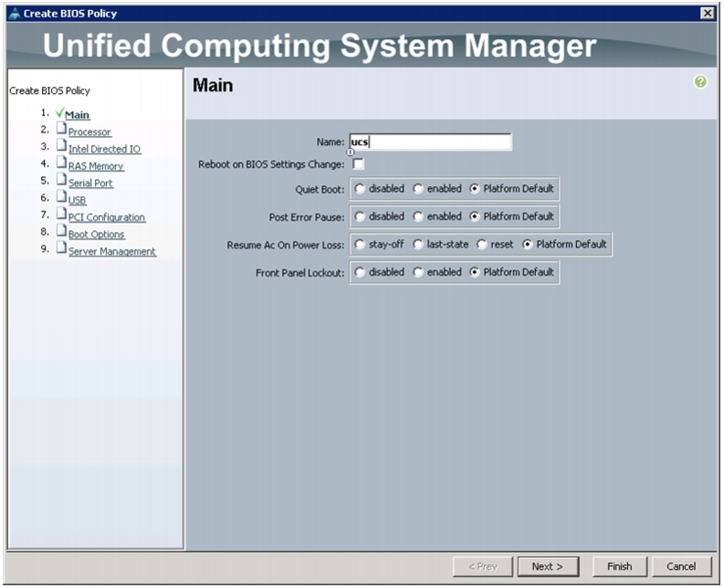
Task: Select Platform Default for Resume Ac On Power Loss
Action: [x=528, y=244]
